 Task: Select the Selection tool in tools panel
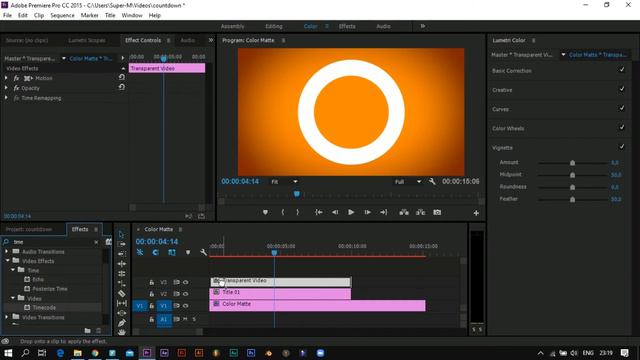(121, 234)
